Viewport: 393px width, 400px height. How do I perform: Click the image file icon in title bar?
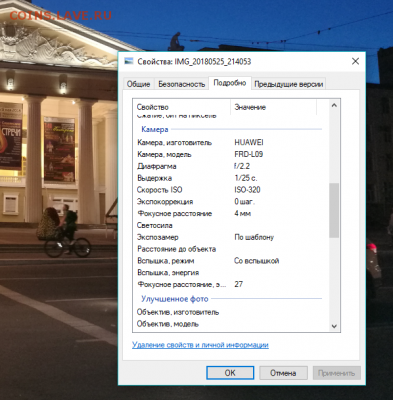[x=128, y=61]
